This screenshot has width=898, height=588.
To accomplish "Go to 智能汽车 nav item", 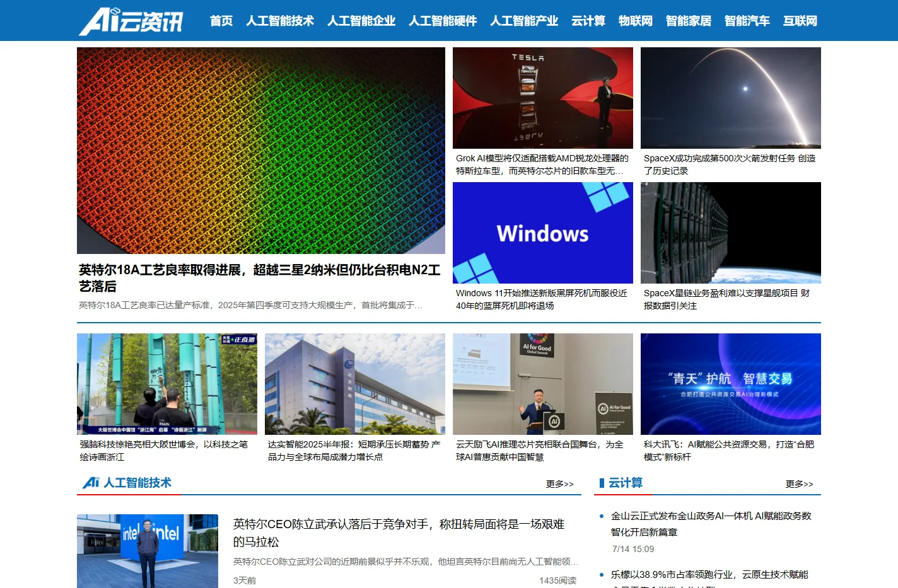I will (x=747, y=21).
